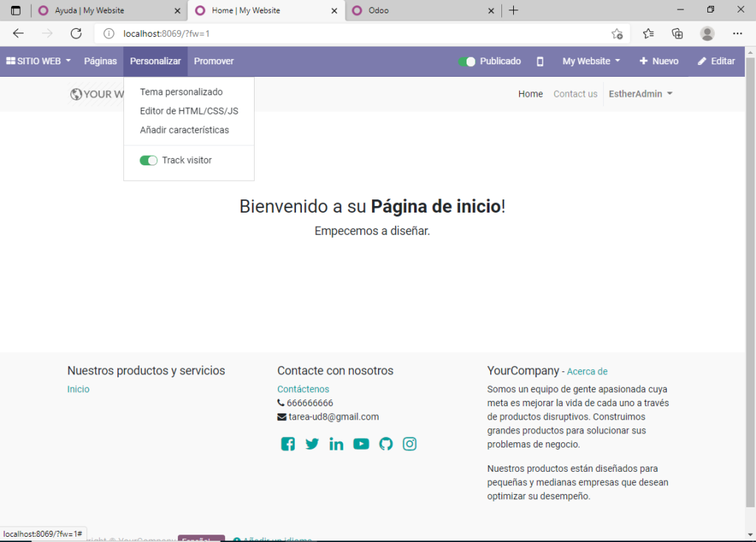Open the LinkedIn social icon

coord(337,444)
